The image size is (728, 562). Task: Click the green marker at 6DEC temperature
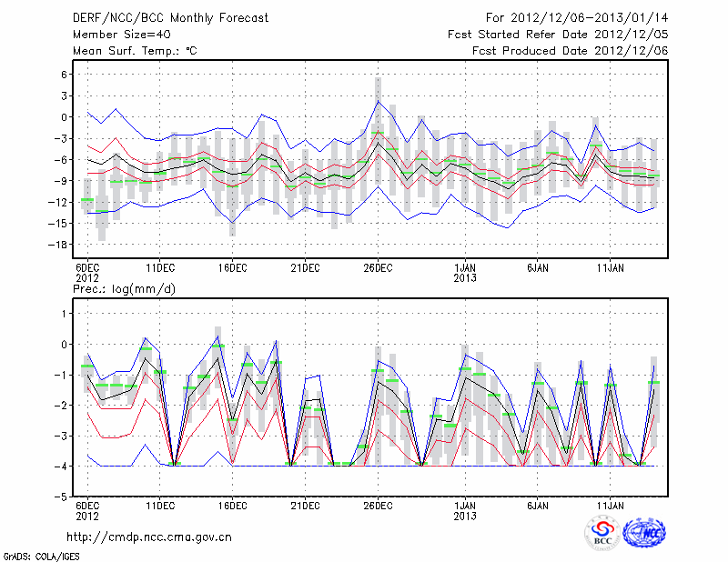pos(87,199)
